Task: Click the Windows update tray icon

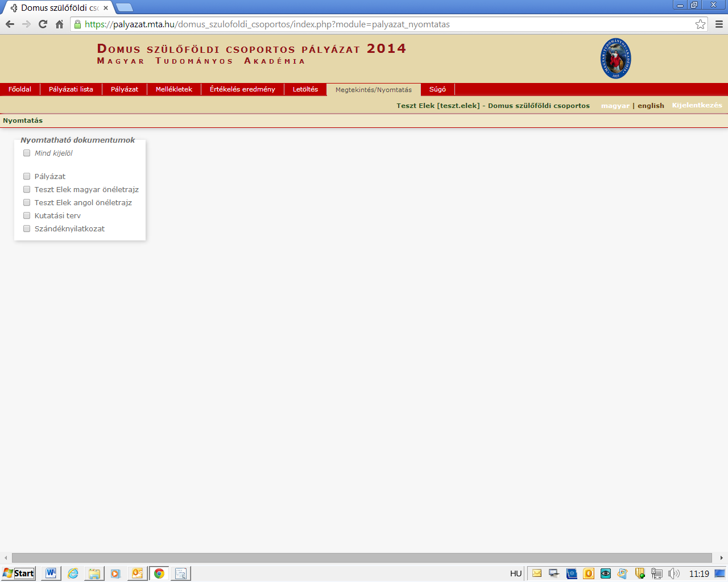Action: tap(623, 573)
